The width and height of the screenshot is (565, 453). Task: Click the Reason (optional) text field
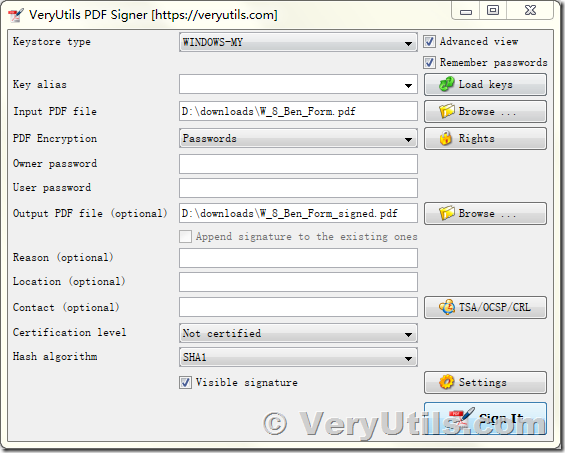[298, 258]
